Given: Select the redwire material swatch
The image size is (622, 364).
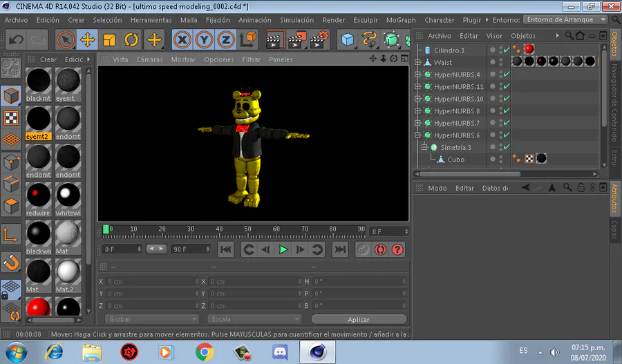Looking at the screenshot, I should click(x=39, y=200).
